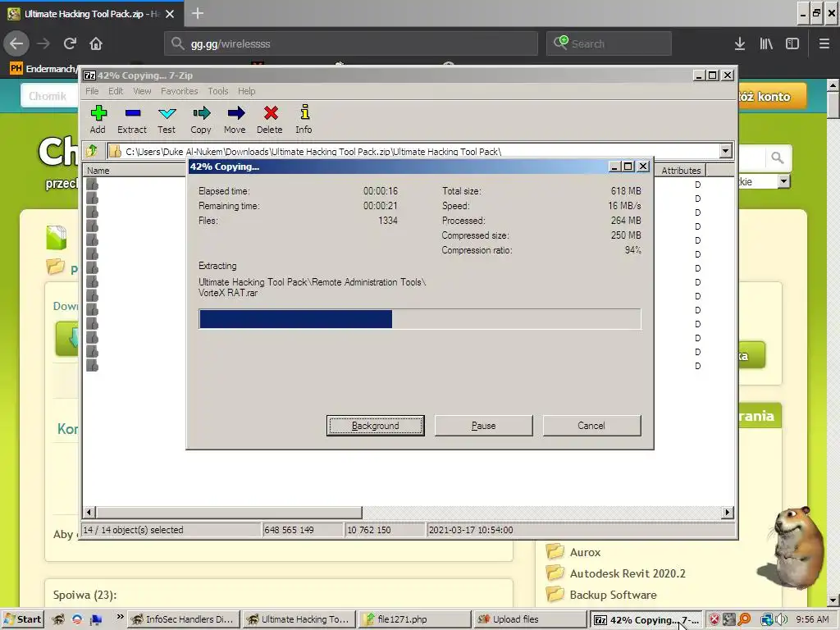Viewport: 840px width, 630px height.
Task: Click the Extract toolbar icon
Action: pyautogui.click(x=132, y=120)
